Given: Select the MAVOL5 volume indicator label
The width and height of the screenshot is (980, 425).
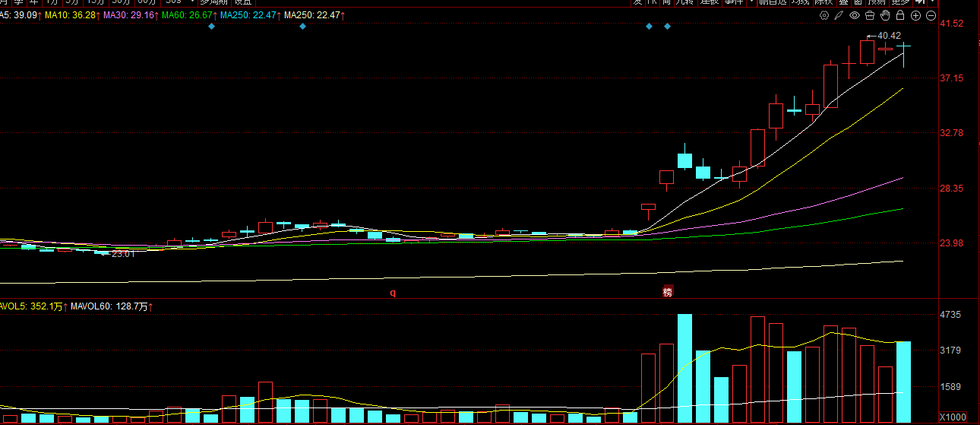Looking at the screenshot, I should [33, 306].
